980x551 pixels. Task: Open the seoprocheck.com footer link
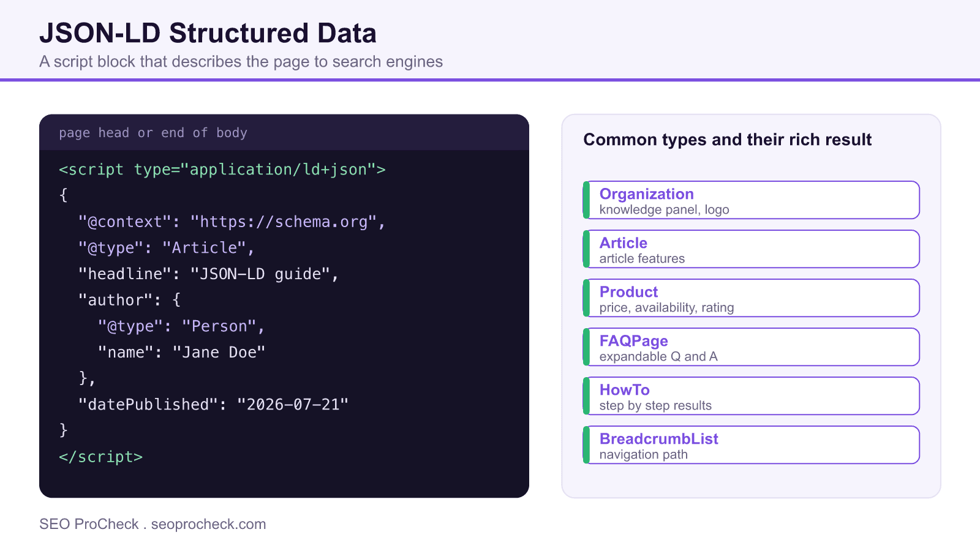coord(208,524)
